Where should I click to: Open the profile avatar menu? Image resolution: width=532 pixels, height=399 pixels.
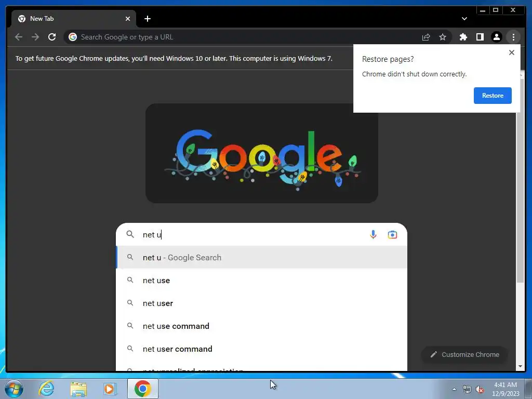pos(496,37)
